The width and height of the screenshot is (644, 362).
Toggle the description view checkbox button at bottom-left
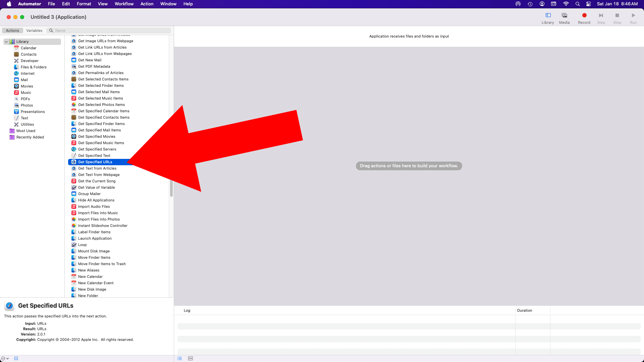[16, 358]
